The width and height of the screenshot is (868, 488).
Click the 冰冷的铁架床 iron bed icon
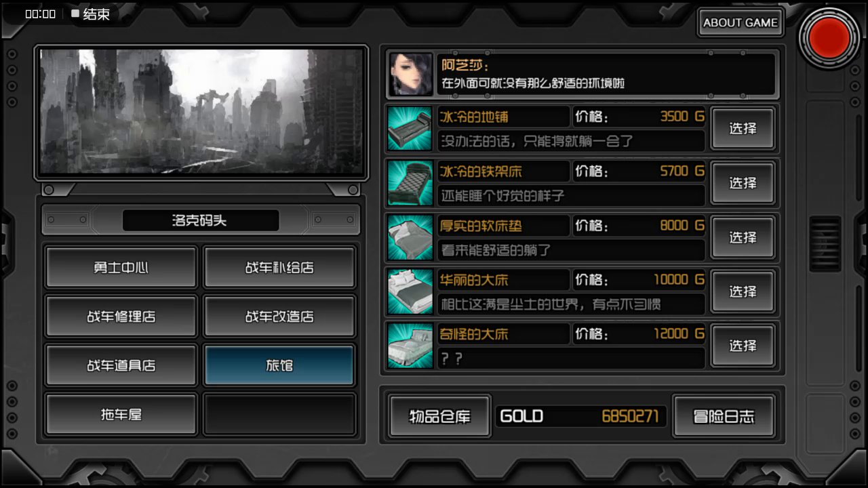tap(410, 183)
